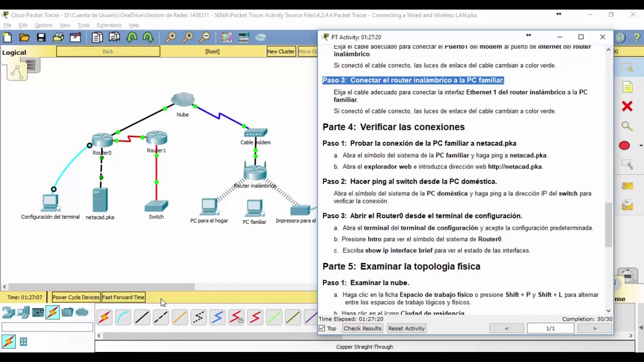
Task: Click the netacad.pka server device
Action: (x=100, y=200)
